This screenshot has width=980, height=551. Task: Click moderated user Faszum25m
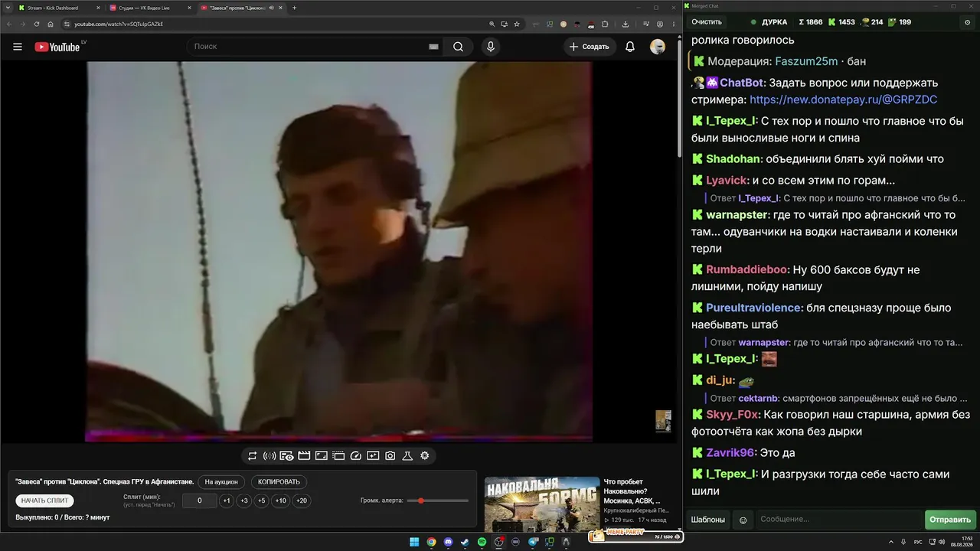pos(806,61)
